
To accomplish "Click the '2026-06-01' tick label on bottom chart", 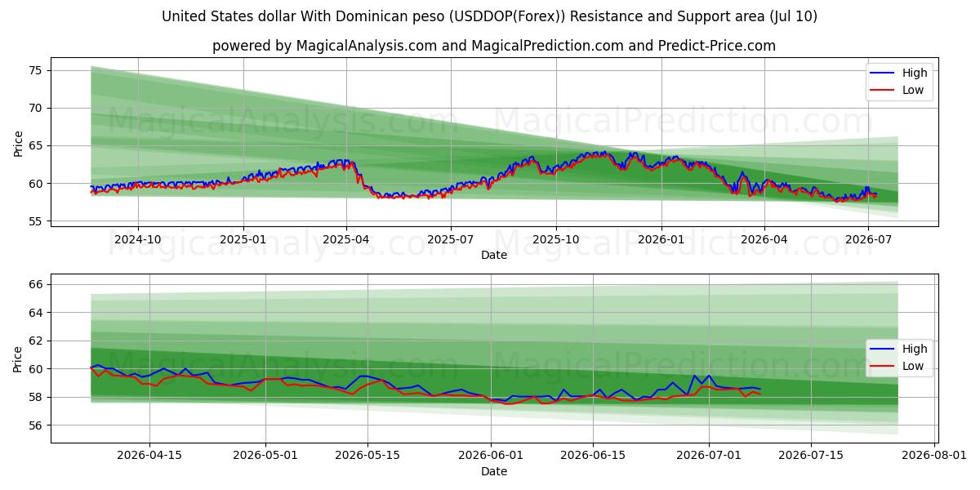I will pos(491,457).
